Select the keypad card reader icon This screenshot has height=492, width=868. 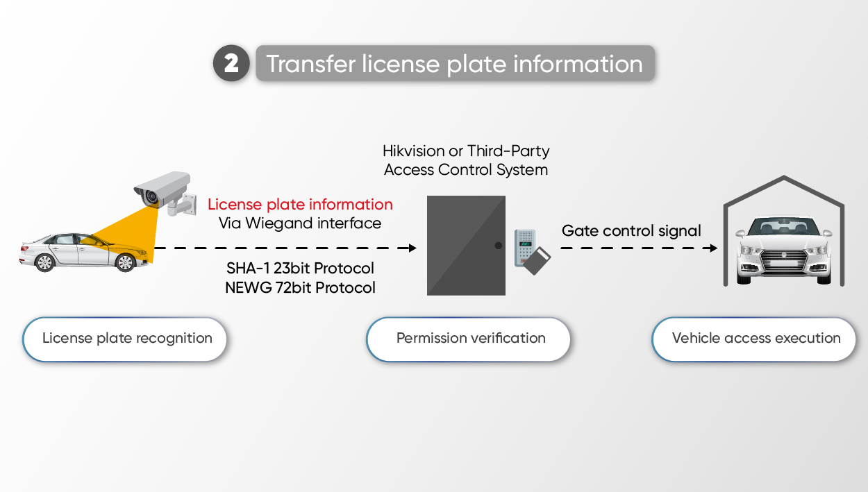click(525, 248)
